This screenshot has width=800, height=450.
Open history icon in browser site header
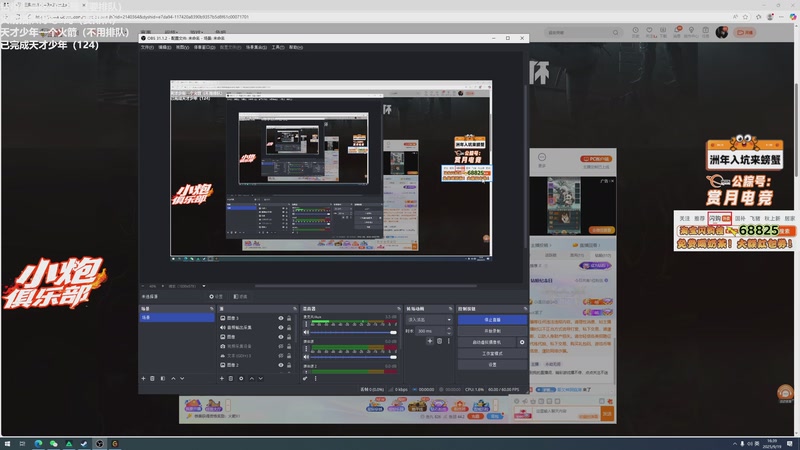coord(635,32)
